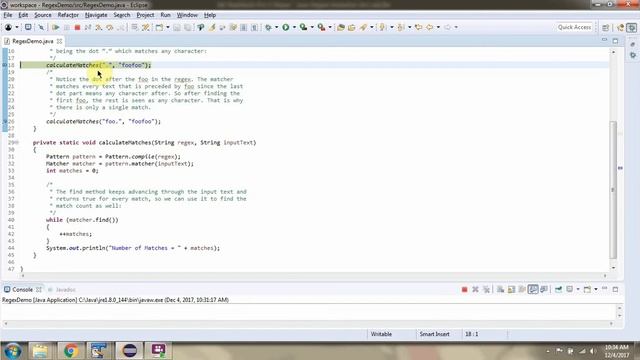The height and width of the screenshot is (360, 640).
Task: Open the Help menu
Action: click(210, 15)
